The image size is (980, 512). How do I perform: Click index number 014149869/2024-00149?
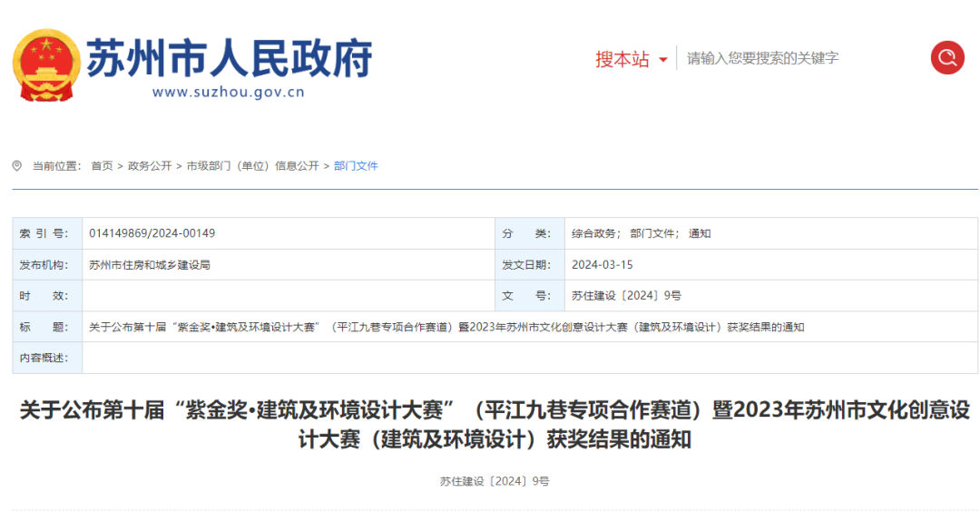click(x=152, y=233)
